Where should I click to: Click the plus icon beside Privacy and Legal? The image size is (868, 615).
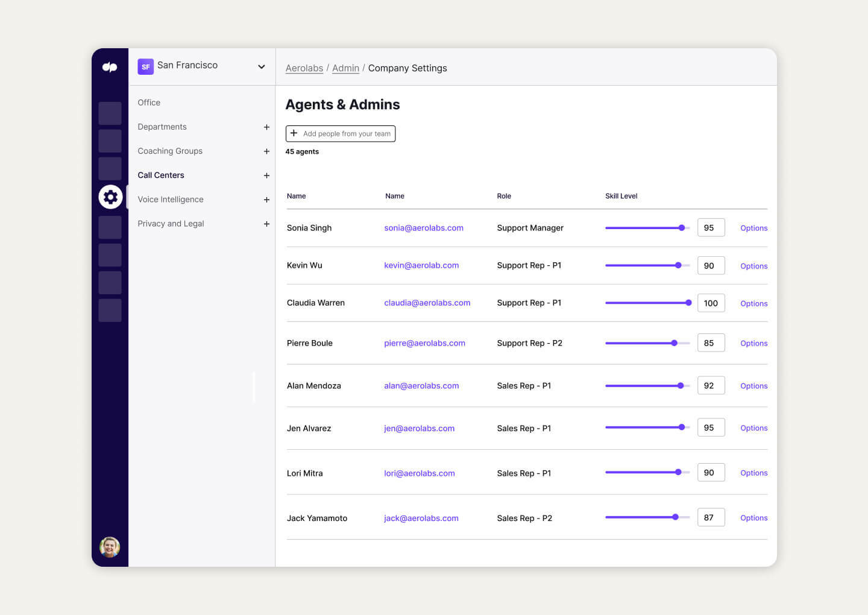click(266, 223)
